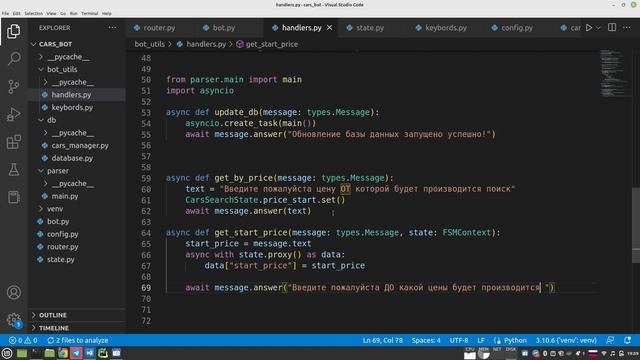Click the 2 files to analyze status
This screenshot has height=360, width=640.
pos(78,340)
